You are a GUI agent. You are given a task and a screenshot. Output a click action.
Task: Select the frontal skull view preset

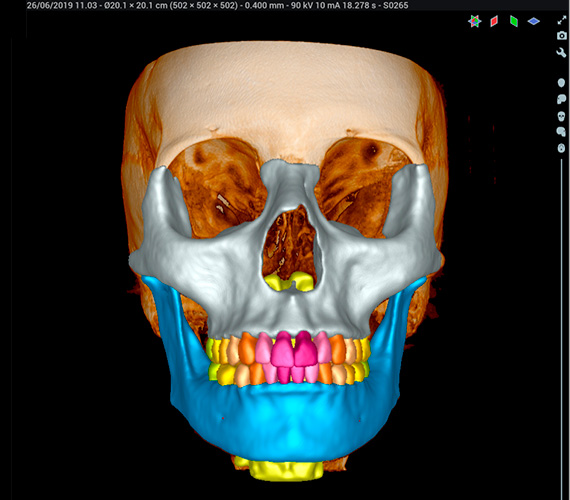pyautogui.click(x=561, y=116)
